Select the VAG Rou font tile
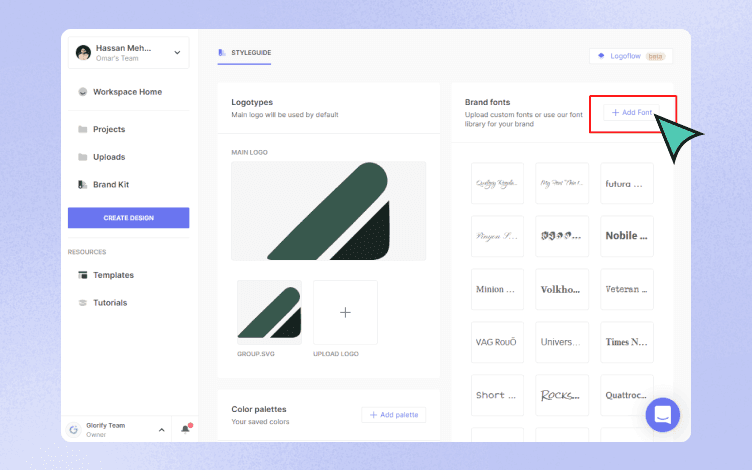 497,342
